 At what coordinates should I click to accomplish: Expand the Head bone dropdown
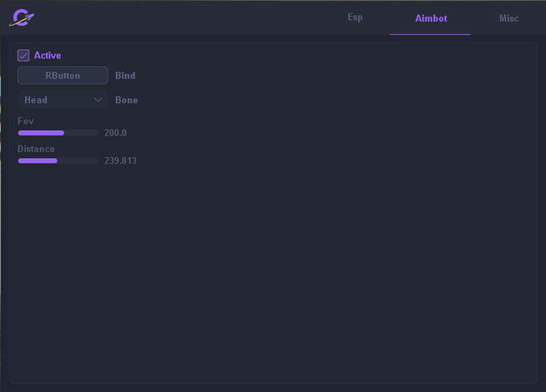62,99
